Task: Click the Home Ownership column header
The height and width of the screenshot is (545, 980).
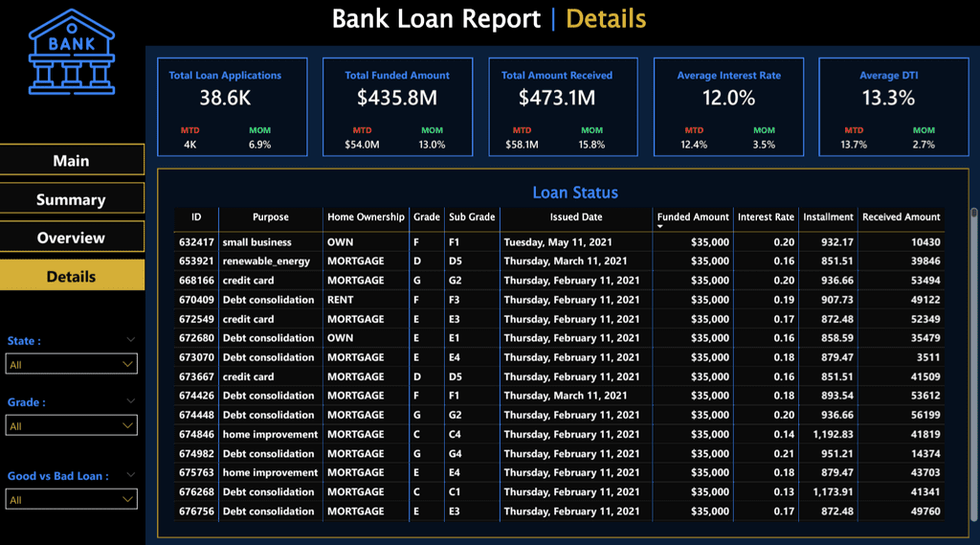Action: 366,217
